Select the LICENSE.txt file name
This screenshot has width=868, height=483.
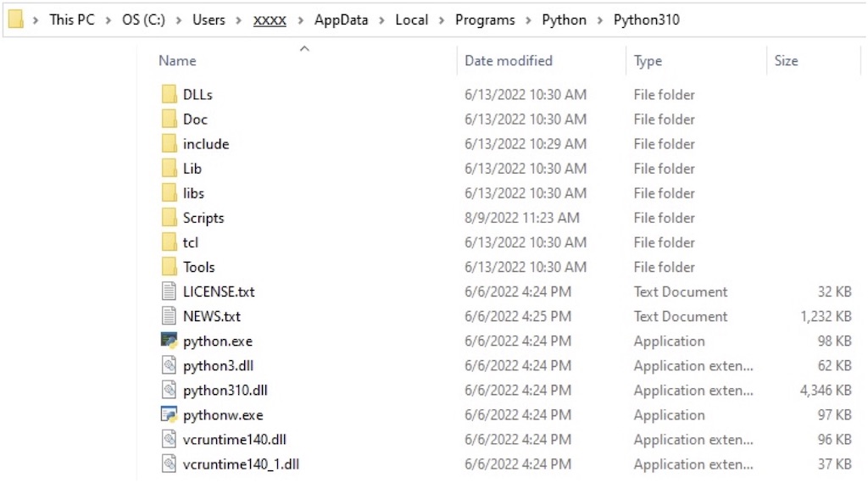coord(219,291)
